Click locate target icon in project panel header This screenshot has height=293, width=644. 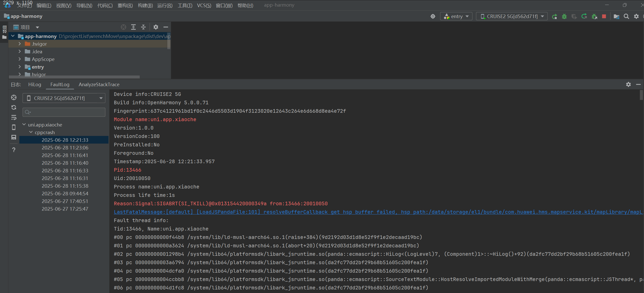pos(124,27)
